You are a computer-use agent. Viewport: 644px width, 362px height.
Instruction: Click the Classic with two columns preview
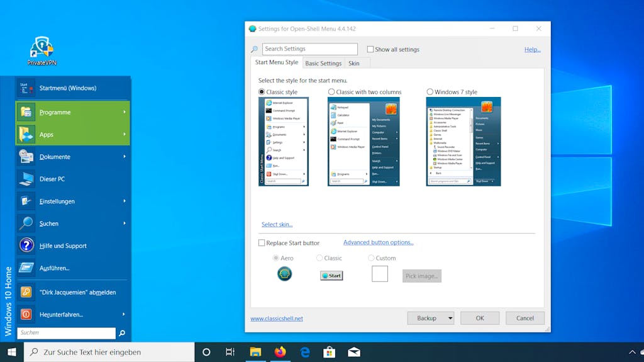point(364,142)
